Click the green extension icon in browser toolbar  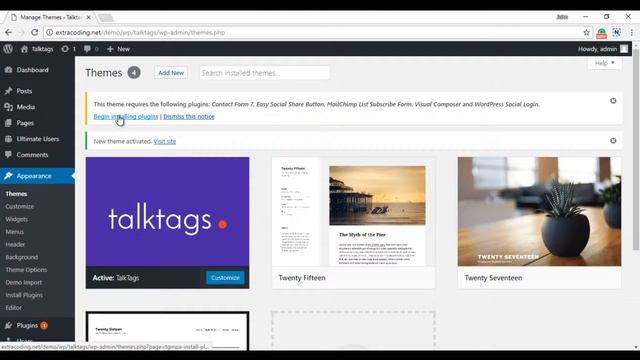coord(601,33)
